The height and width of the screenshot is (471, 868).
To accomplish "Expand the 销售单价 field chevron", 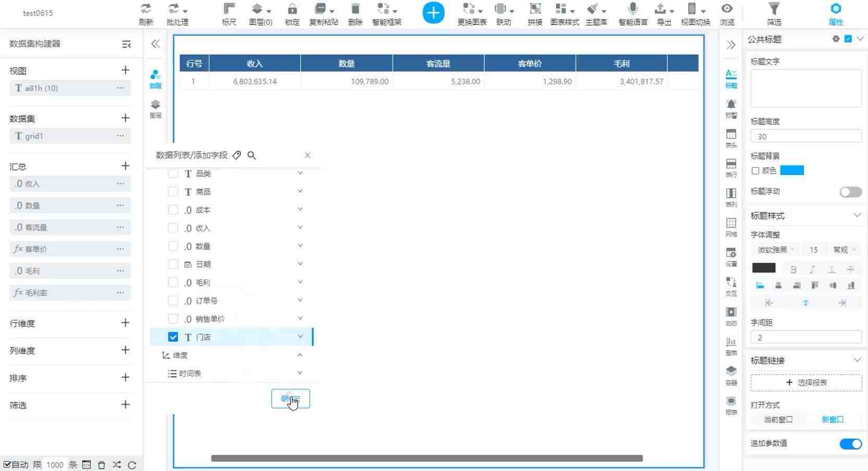I will pos(300,318).
